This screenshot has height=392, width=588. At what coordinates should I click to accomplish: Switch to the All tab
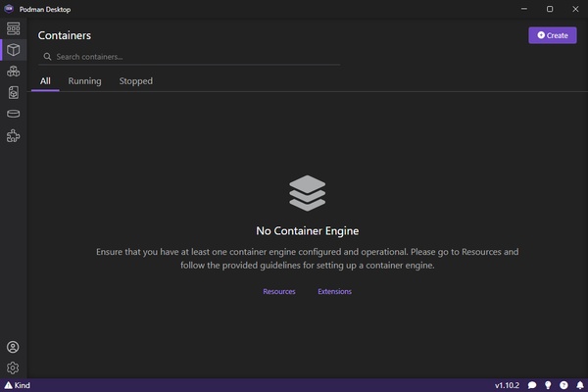tap(45, 81)
